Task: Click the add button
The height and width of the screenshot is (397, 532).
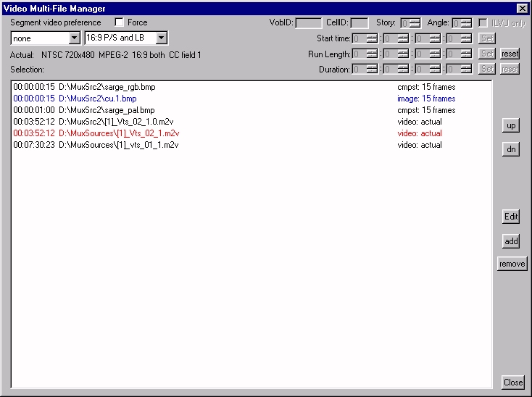Action: (511, 241)
